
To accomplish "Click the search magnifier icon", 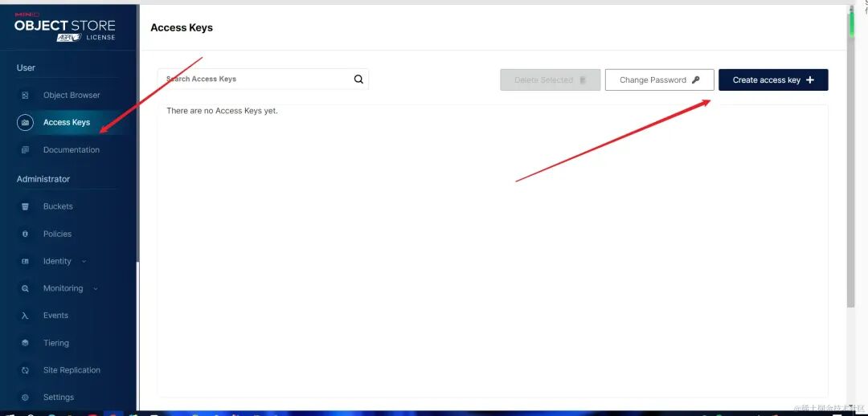I will coord(358,80).
